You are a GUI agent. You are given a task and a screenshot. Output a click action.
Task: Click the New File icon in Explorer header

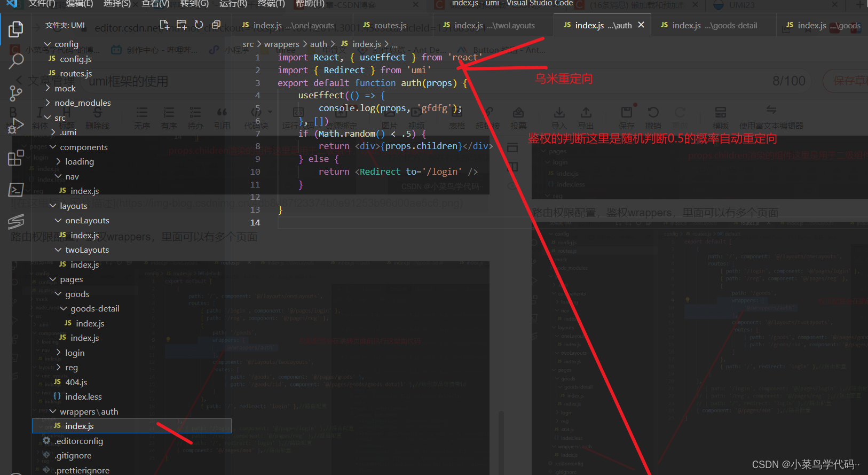coord(164,25)
